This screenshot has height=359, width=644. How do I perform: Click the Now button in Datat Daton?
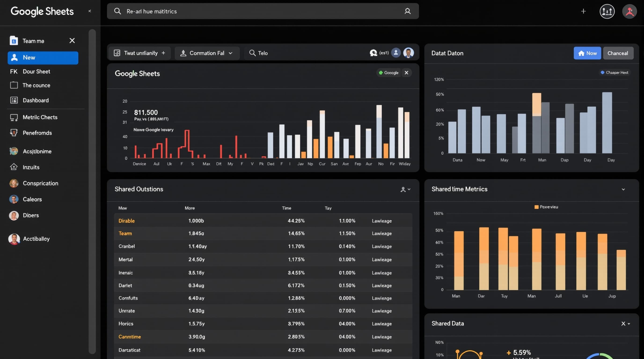[587, 53]
